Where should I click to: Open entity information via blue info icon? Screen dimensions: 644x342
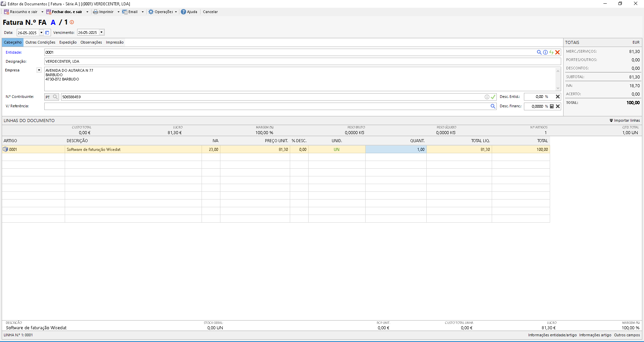[x=545, y=52]
